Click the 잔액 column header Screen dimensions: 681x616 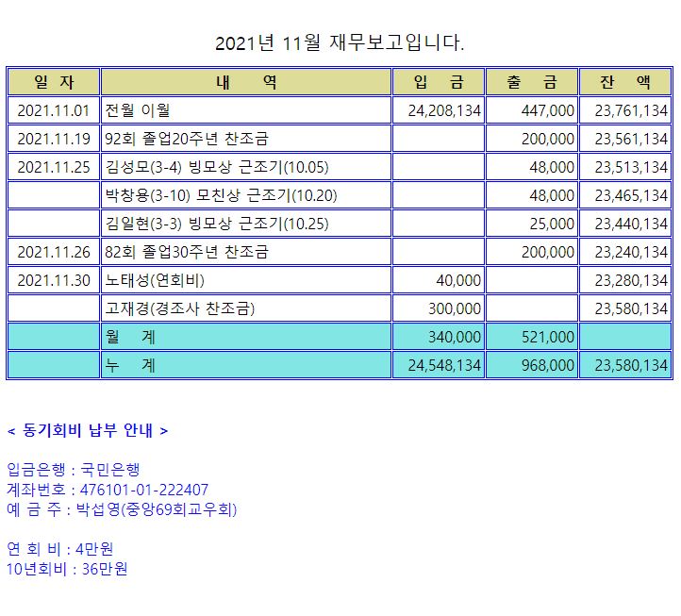[x=624, y=82]
